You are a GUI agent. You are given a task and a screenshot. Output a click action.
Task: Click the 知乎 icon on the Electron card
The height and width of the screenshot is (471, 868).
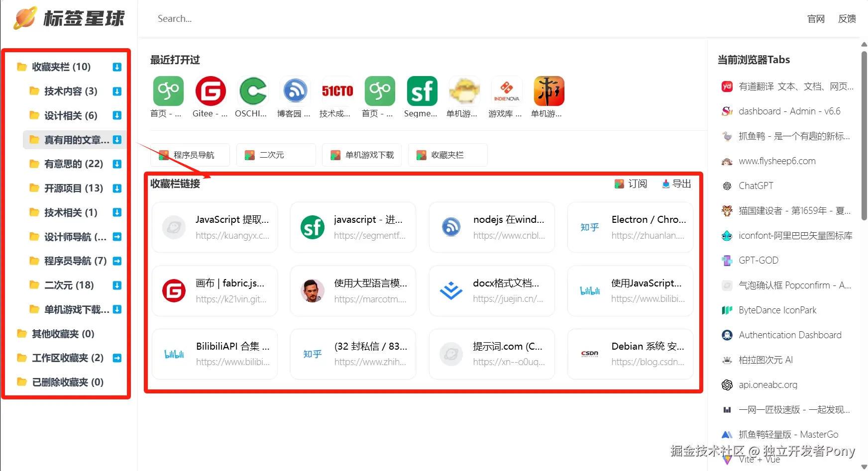point(590,227)
